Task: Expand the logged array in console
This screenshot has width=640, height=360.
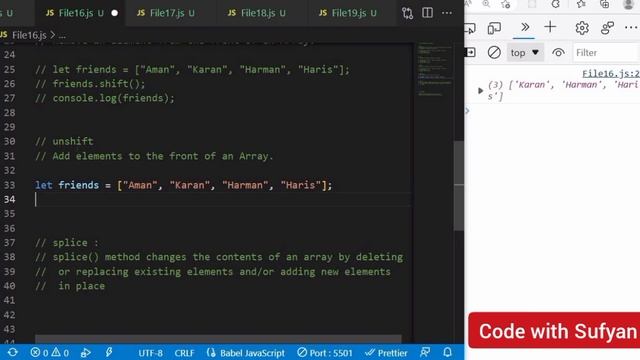Action: click(x=480, y=91)
